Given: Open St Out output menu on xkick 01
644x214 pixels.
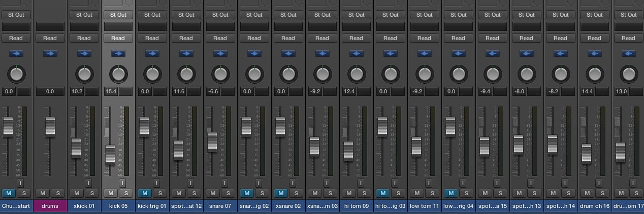Looking at the screenshot, I should coord(84,15).
